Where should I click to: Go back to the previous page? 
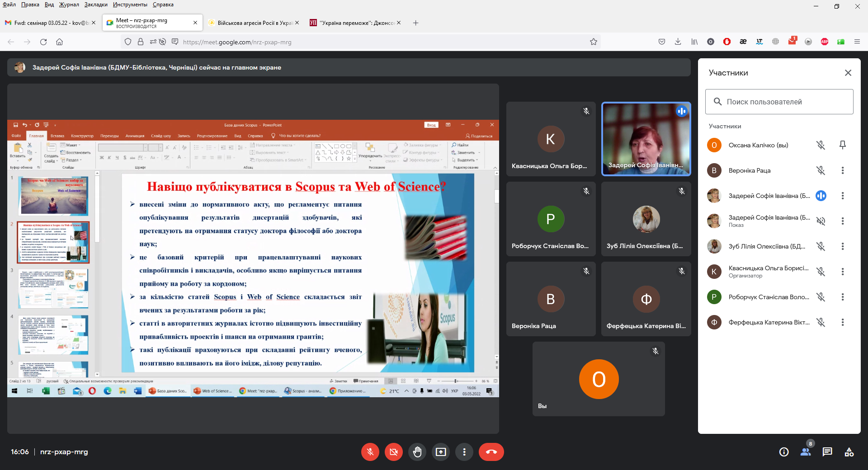coord(11,42)
